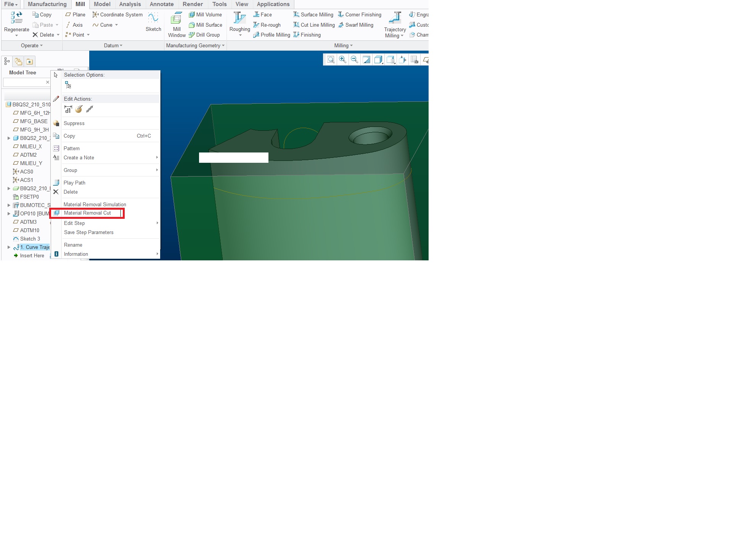Image resolution: width=747 pixels, height=560 pixels.
Task: Expand the Curve Trajectory tree node
Action: pyautogui.click(x=9, y=247)
